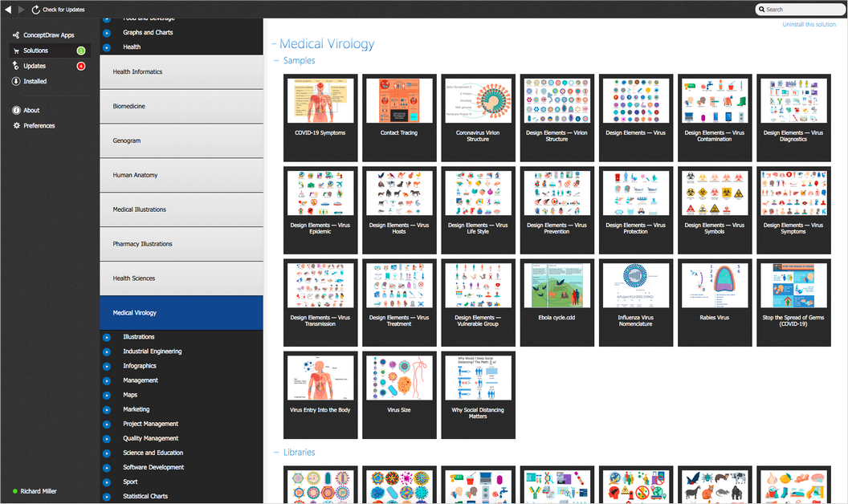Image resolution: width=848 pixels, height=504 pixels.
Task: Click the Preferences gear icon
Action: coord(16,125)
